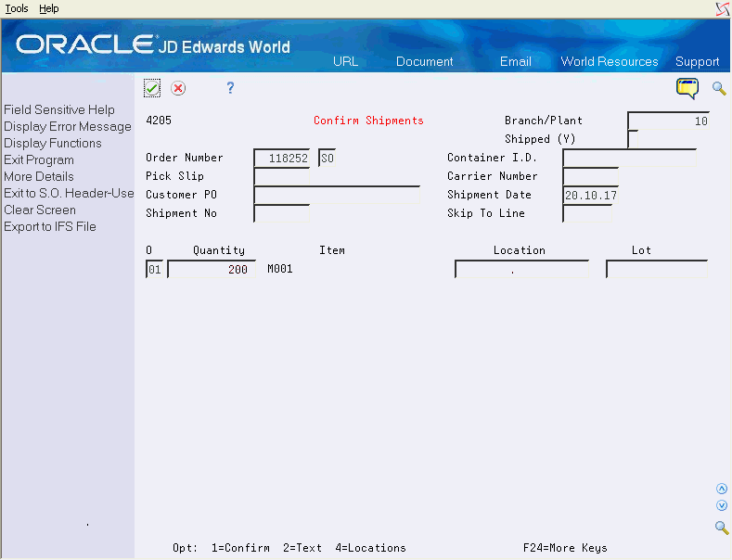Image resolution: width=732 pixels, height=560 pixels.
Task: Choose Exit Program in sidebar
Action: click(x=39, y=160)
